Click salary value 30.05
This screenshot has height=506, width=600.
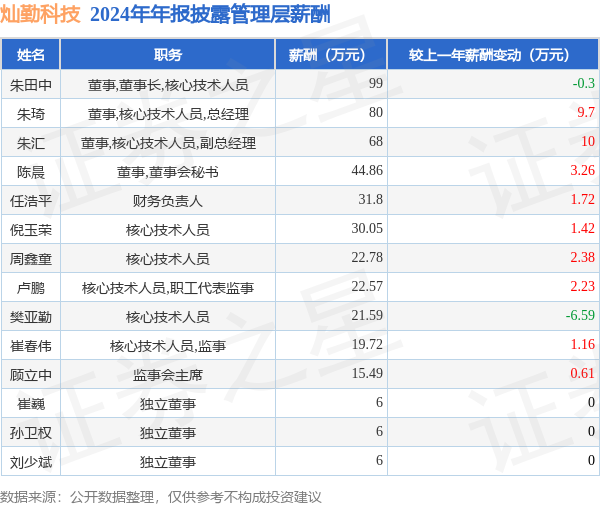[367, 228]
